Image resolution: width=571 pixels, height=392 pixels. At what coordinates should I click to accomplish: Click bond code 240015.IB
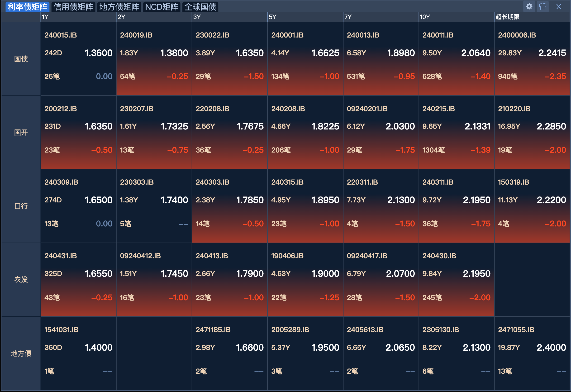61,35
